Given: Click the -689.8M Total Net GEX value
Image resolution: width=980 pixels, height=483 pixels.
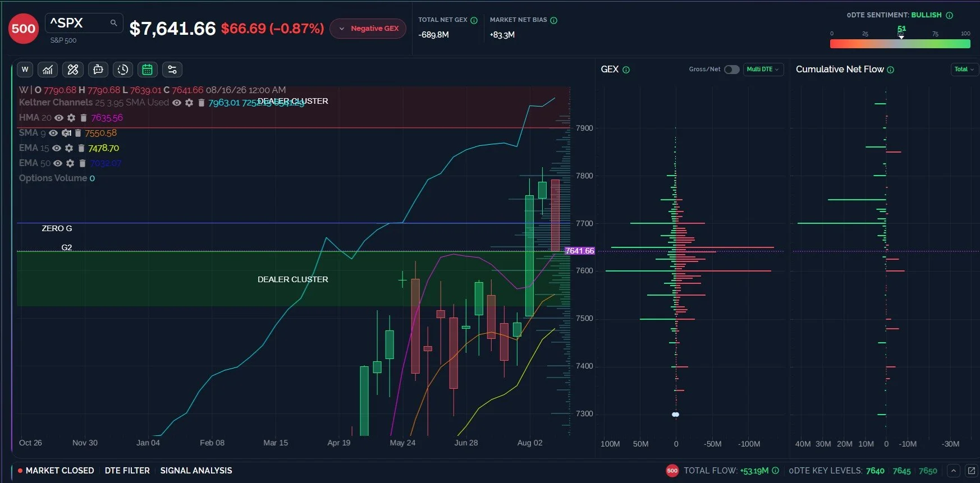Looking at the screenshot, I should click(x=434, y=35).
